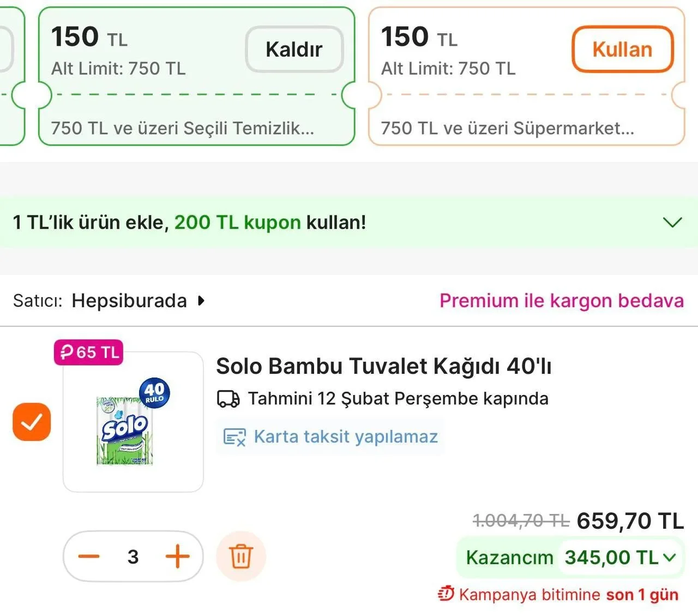Click arrow next to Hepsiburada seller name
The height and width of the screenshot is (616, 698).
point(201,301)
